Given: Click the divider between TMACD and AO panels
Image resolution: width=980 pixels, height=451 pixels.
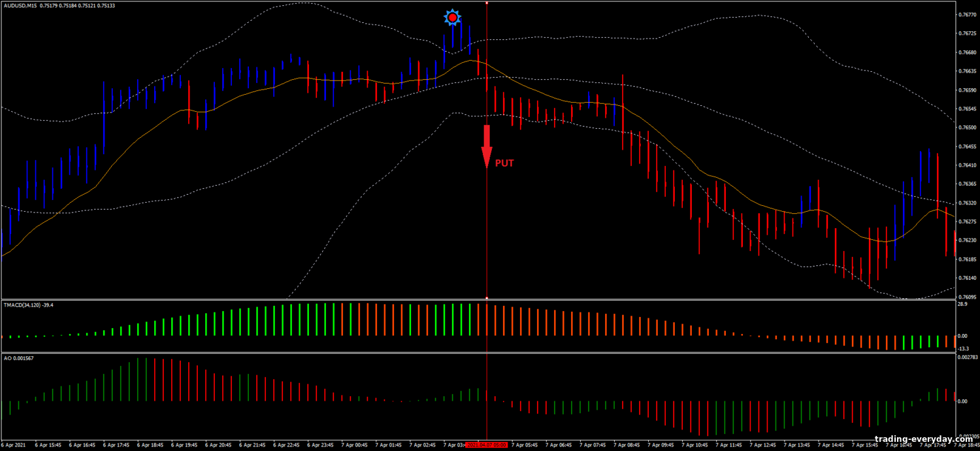Looking at the screenshot, I should point(477,353).
